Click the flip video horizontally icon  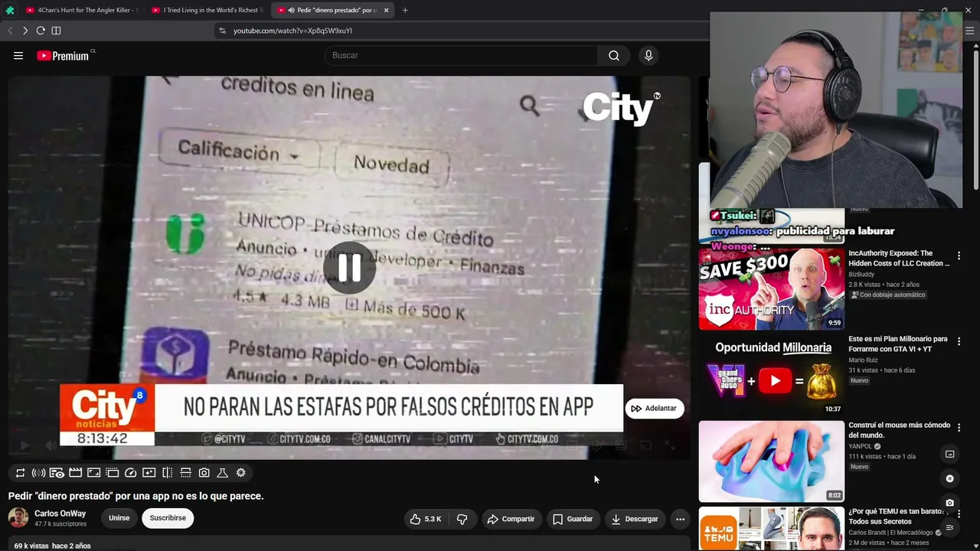[x=168, y=473]
